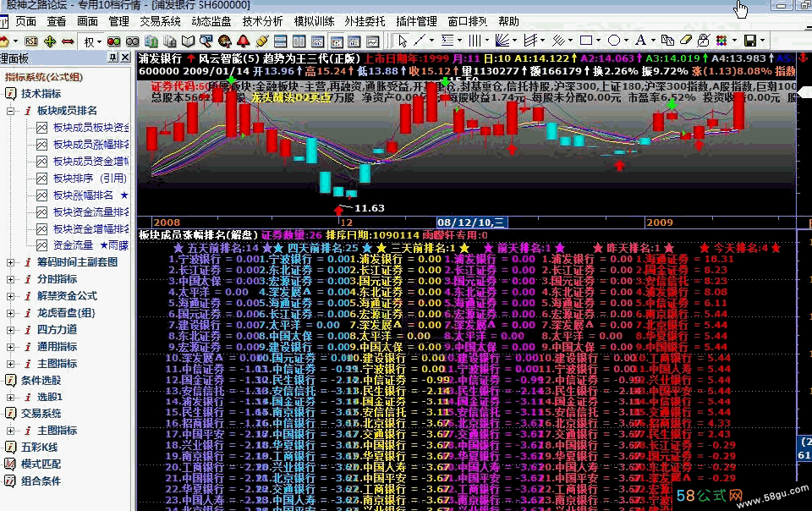This screenshot has width=812, height=511.
Task: Expand the 龙虎看盘(组) tree node
Action: 10,313
